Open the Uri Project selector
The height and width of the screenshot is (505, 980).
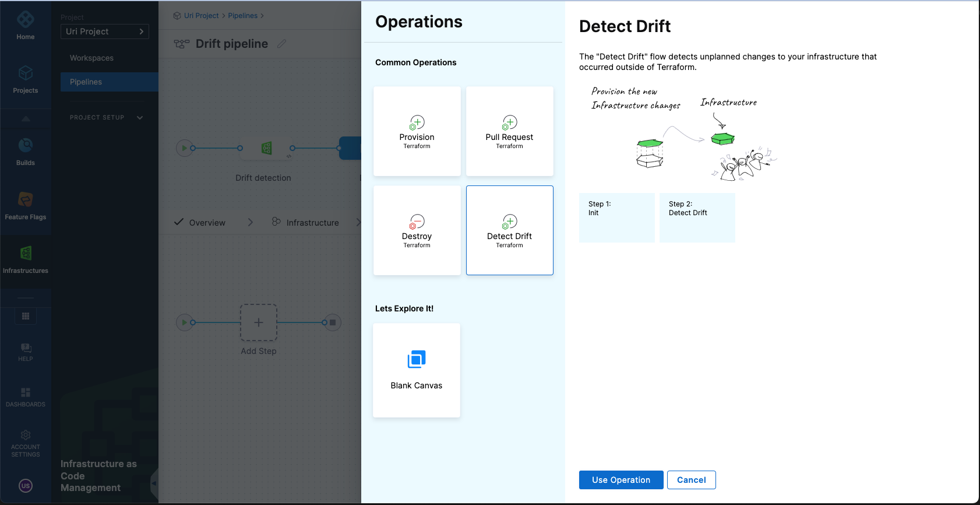click(105, 31)
